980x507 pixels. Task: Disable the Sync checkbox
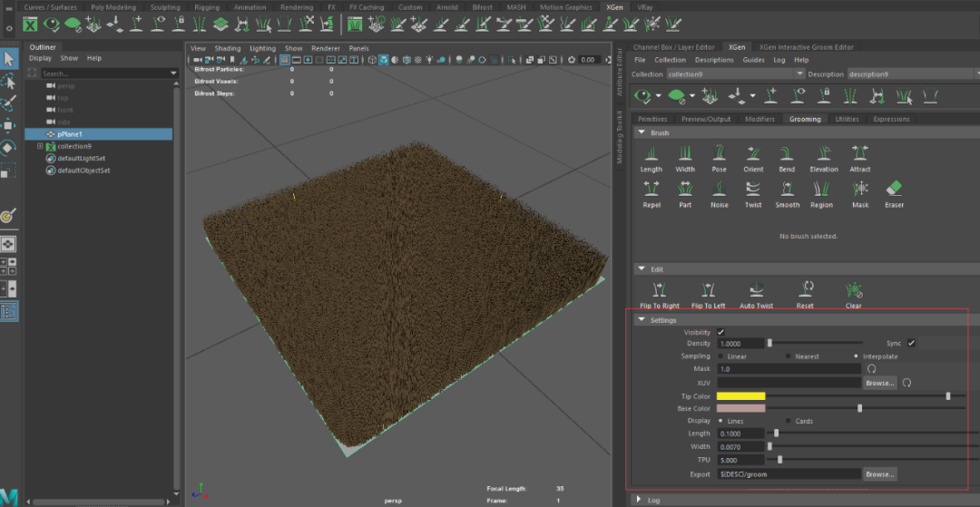click(x=911, y=344)
